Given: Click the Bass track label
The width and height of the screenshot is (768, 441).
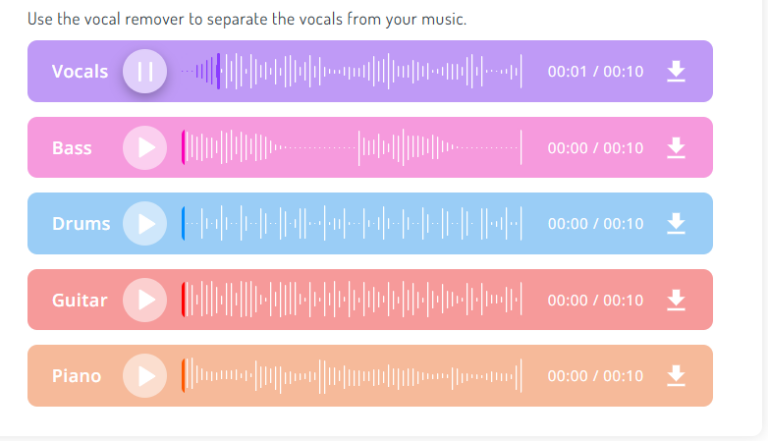Looking at the screenshot, I should tap(72, 148).
